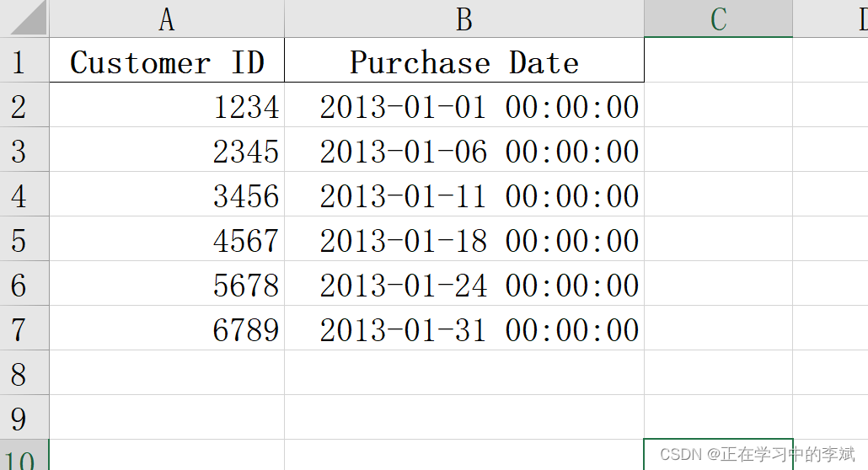This screenshot has width=868, height=470.
Task: Select cell containing 4567
Action: [167, 238]
